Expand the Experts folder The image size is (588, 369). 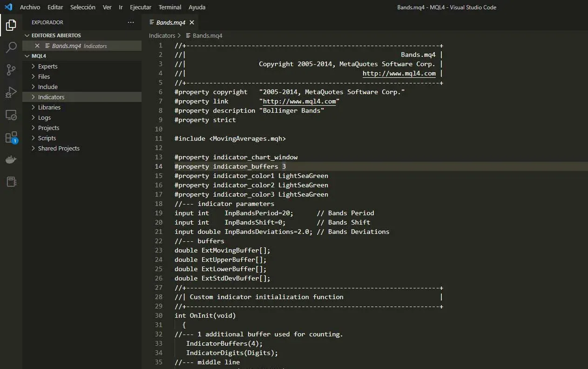coord(48,66)
